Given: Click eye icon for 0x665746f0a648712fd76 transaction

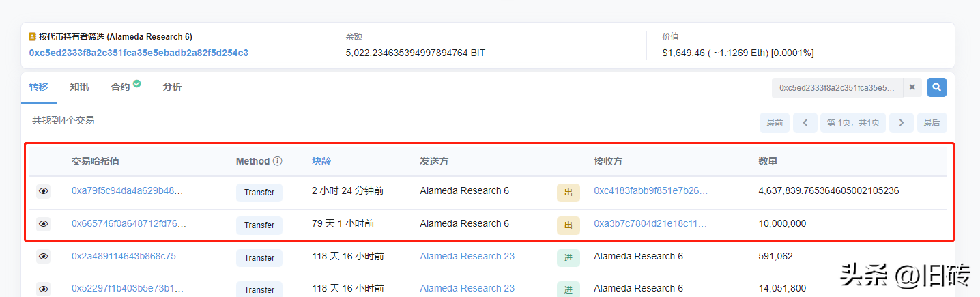Looking at the screenshot, I should point(43,224).
